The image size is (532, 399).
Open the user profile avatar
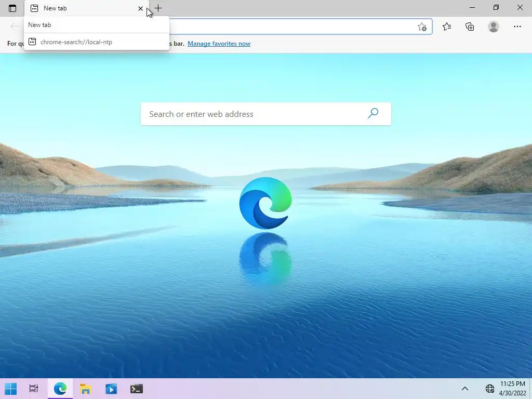(494, 26)
